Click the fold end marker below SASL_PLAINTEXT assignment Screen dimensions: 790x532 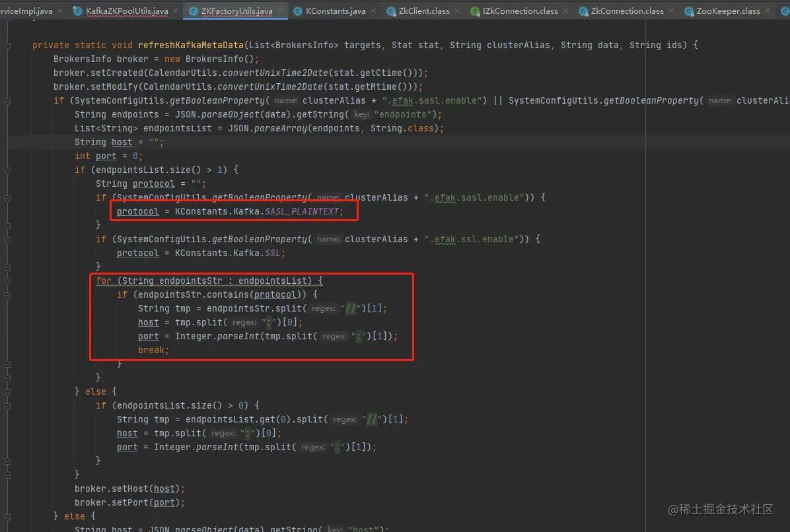point(7,226)
